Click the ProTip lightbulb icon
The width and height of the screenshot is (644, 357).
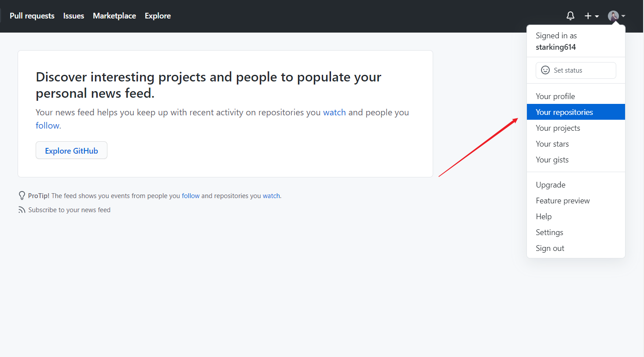pos(22,195)
